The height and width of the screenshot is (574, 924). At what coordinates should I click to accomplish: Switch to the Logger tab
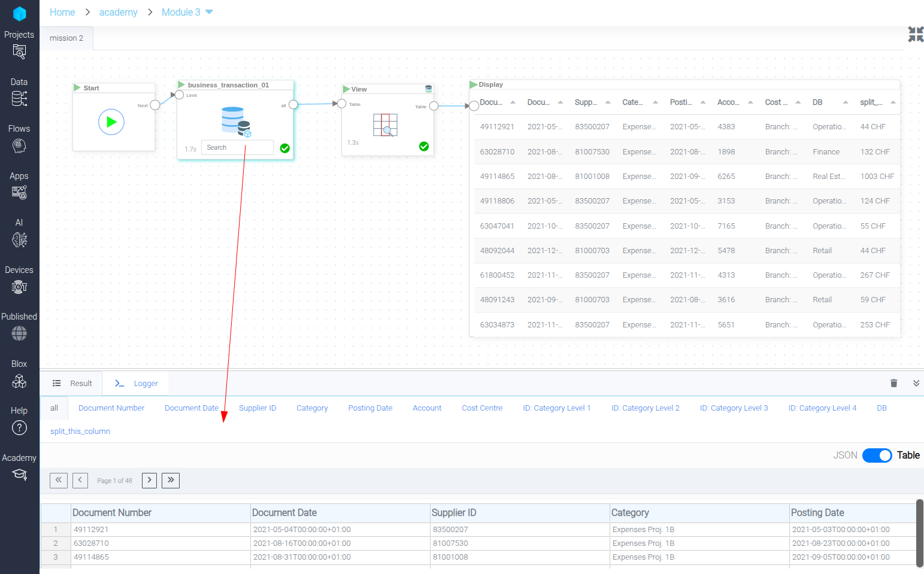pyautogui.click(x=137, y=384)
